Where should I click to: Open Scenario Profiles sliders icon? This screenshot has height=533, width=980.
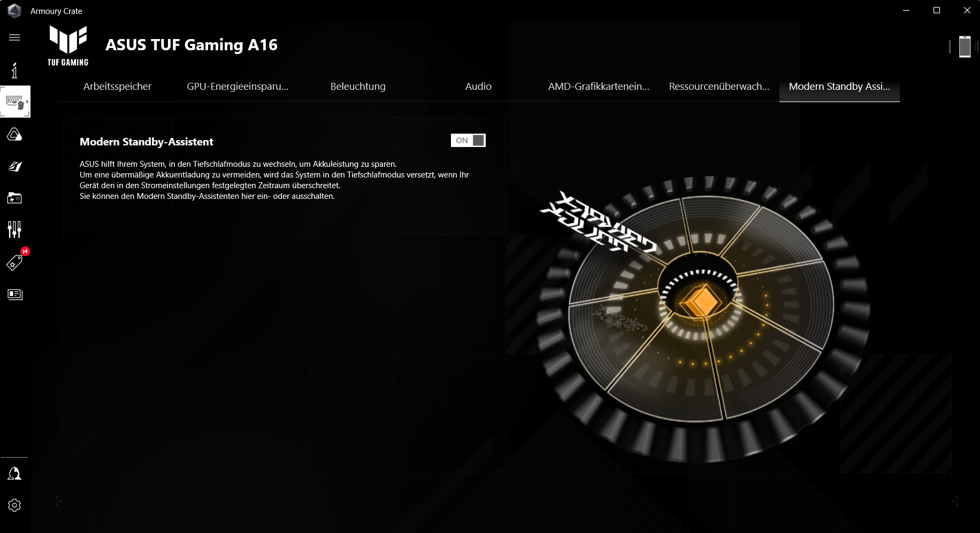click(x=14, y=230)
